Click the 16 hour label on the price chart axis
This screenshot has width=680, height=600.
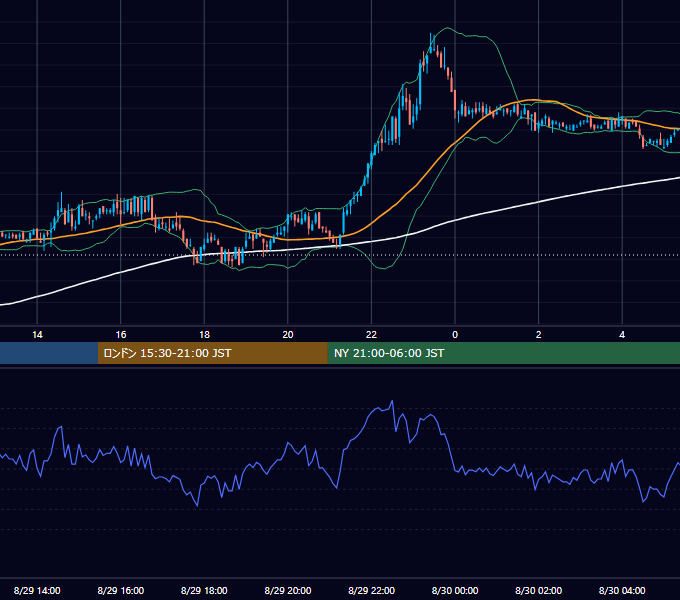tap(121, 335)
